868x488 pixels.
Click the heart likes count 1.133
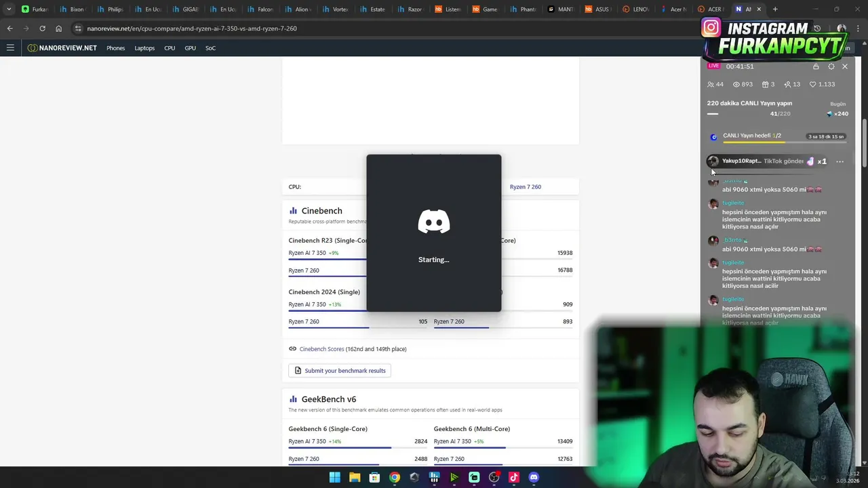pos(822,85)
